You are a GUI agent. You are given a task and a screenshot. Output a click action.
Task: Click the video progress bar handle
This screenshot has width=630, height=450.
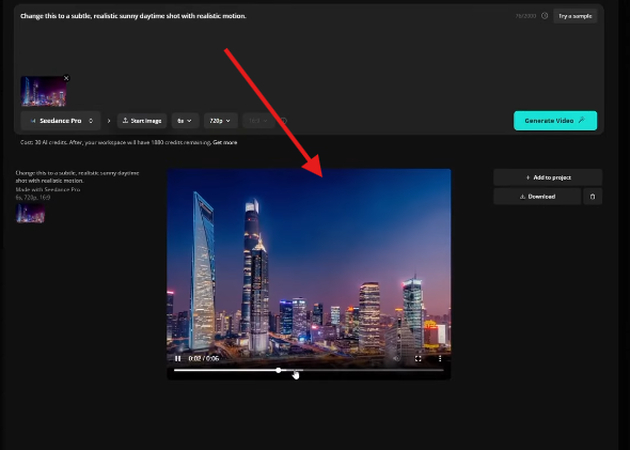(x=278, y=370)
